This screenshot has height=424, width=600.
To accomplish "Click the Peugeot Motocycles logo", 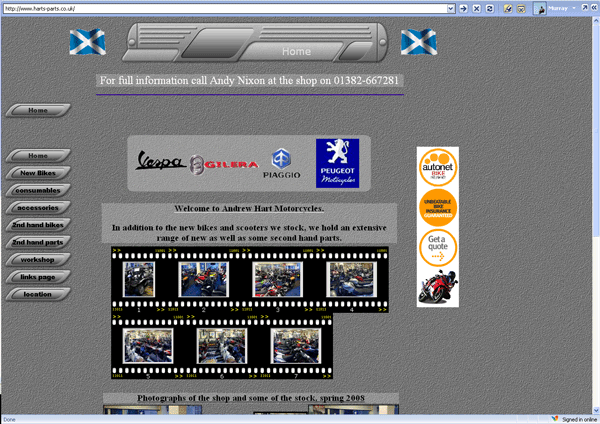I will click(338, 163).
